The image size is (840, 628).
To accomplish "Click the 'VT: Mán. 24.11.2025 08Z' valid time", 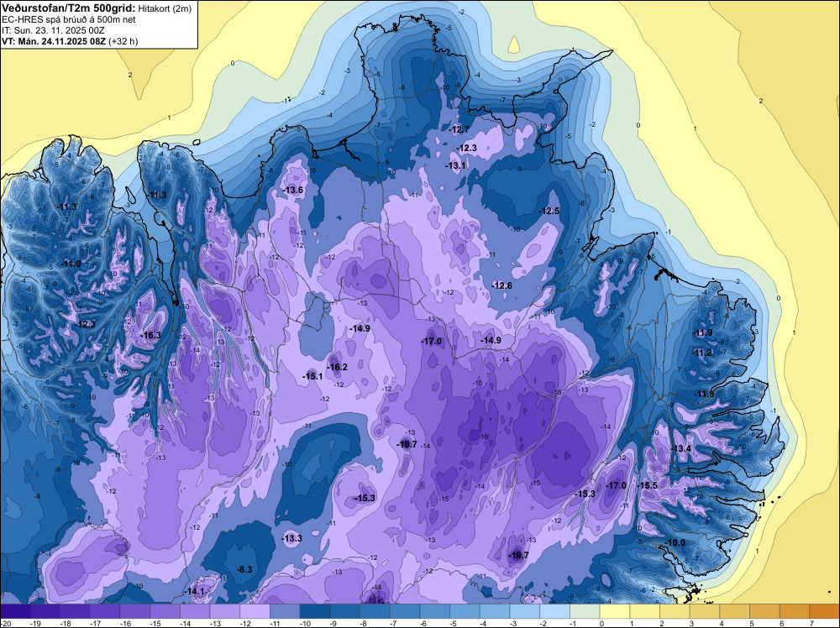I will click(x=54, y=41).
